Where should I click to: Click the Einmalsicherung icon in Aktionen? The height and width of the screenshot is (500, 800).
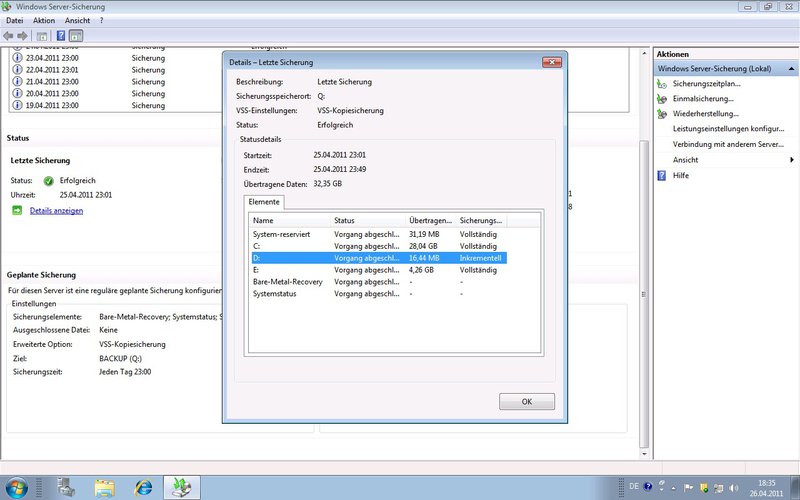[662, 99]
